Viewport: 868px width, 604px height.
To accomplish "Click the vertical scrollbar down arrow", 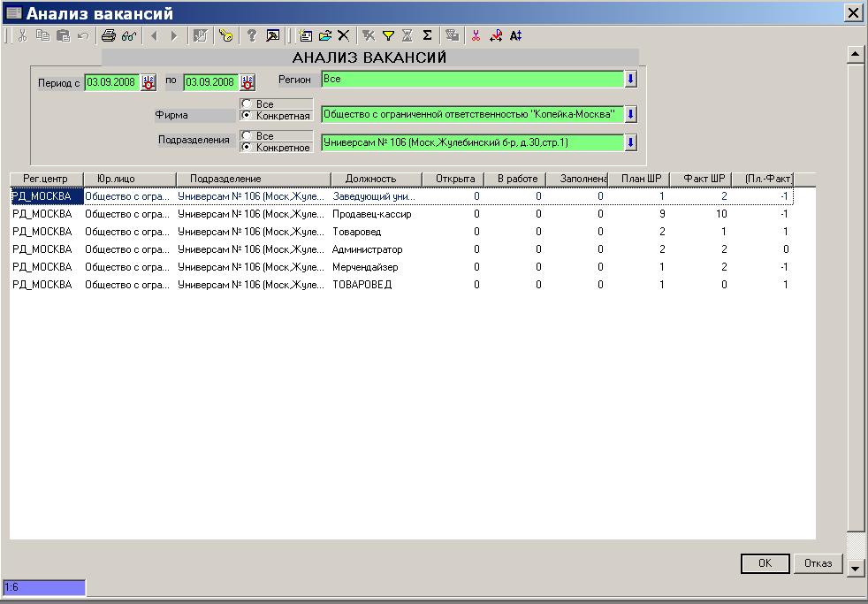I will click(855, 567).
